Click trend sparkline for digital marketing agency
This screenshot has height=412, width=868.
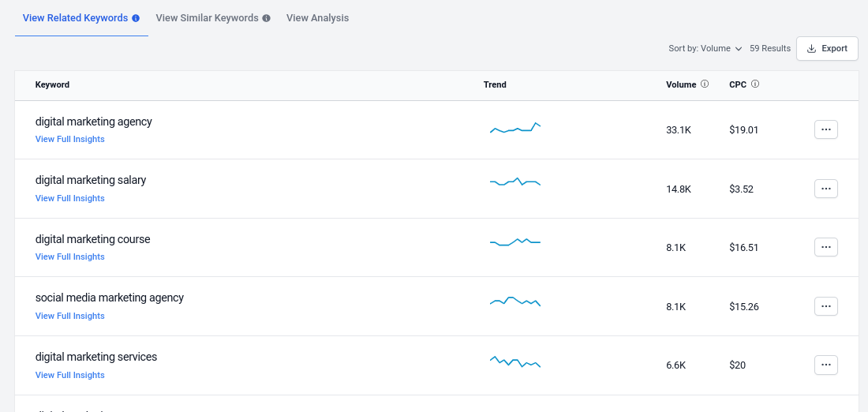point(515,128)
